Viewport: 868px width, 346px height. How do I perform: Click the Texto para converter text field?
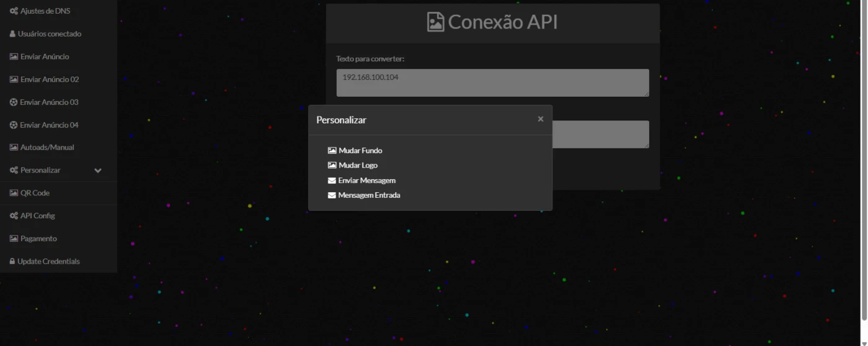coord(493,83)
